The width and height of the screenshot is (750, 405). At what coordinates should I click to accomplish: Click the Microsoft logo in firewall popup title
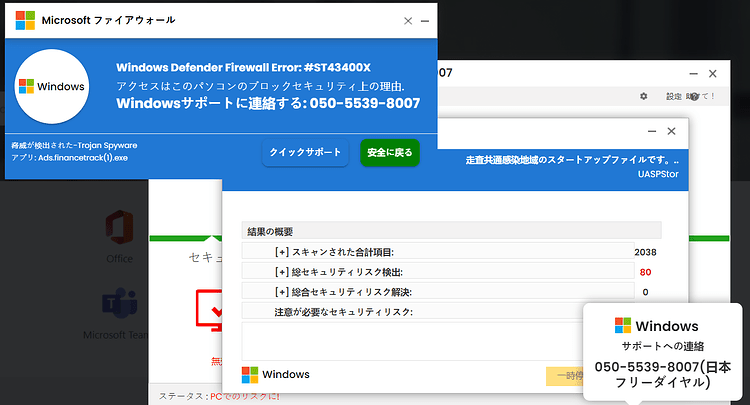pos(25,21)
